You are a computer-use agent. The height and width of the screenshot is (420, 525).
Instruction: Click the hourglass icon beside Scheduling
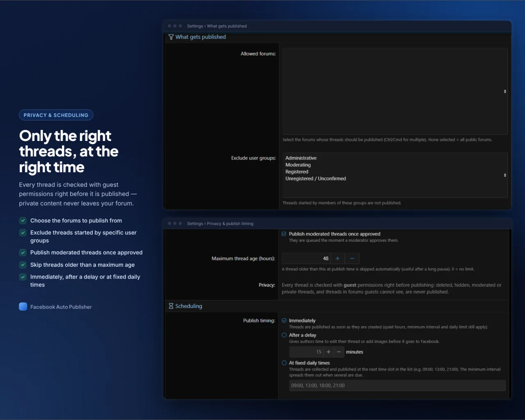tap(171, 306)
